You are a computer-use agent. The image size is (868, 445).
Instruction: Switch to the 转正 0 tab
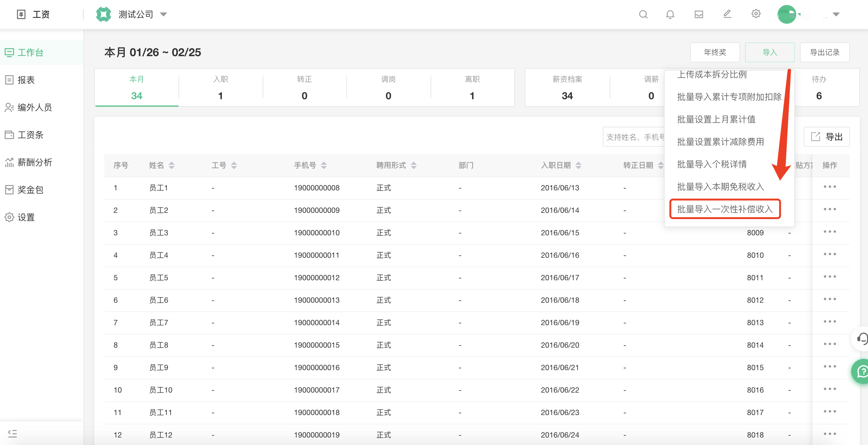point(304,88)
